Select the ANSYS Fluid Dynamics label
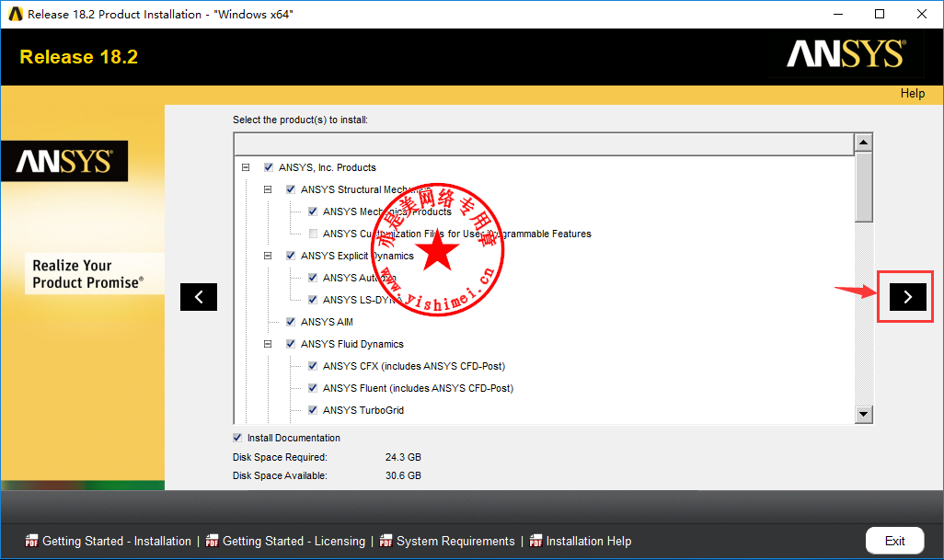Image resolution: width=944 pixels, height=560 pixels. (x=352, y=344)
